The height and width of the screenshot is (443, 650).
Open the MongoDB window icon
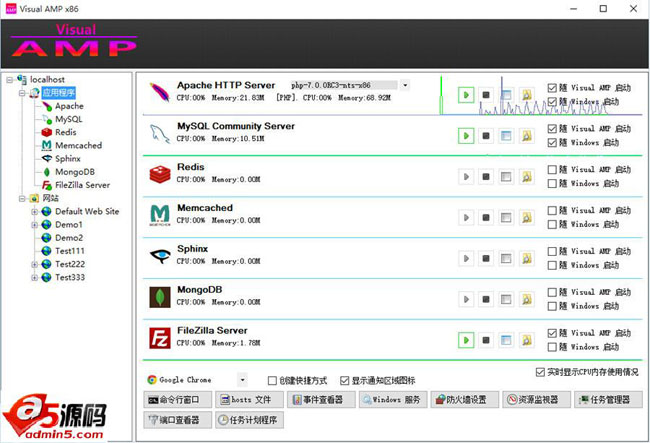tap(506, 299)
